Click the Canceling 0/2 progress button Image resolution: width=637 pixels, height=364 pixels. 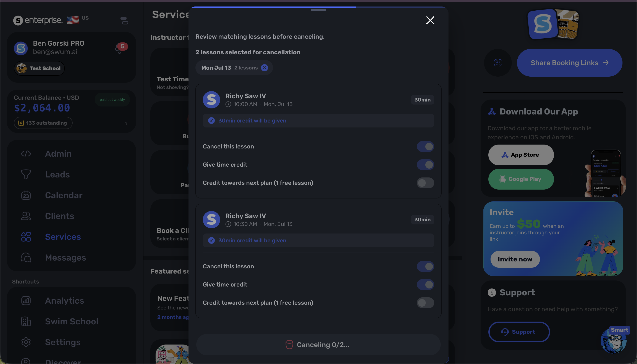pos(318,345)
